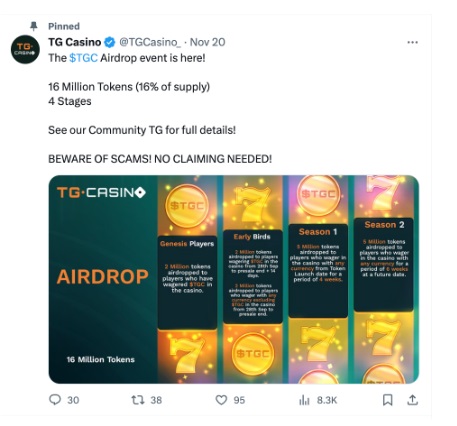Open the @TGCasino_ handle link
The width and height of the screenshot is (457, 426).
(150, 42)
